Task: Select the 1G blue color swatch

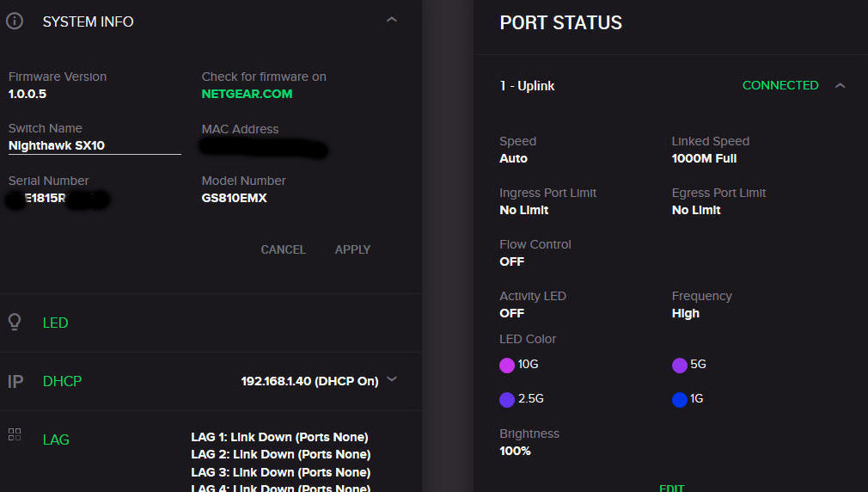Action: point(680,399)
